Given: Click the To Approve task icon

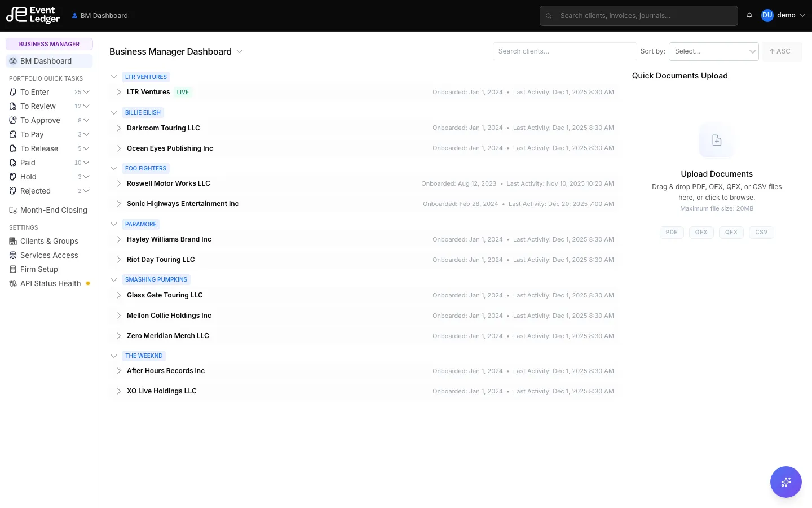Looking at the screenshot, I should click(x=13, y=120).
